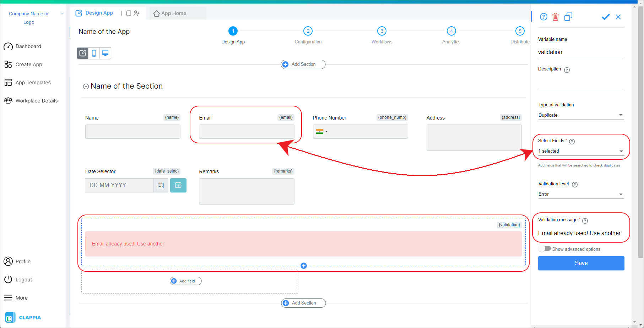
Task: Switch to desktop preview using the monitor icon
Action: 105,53
